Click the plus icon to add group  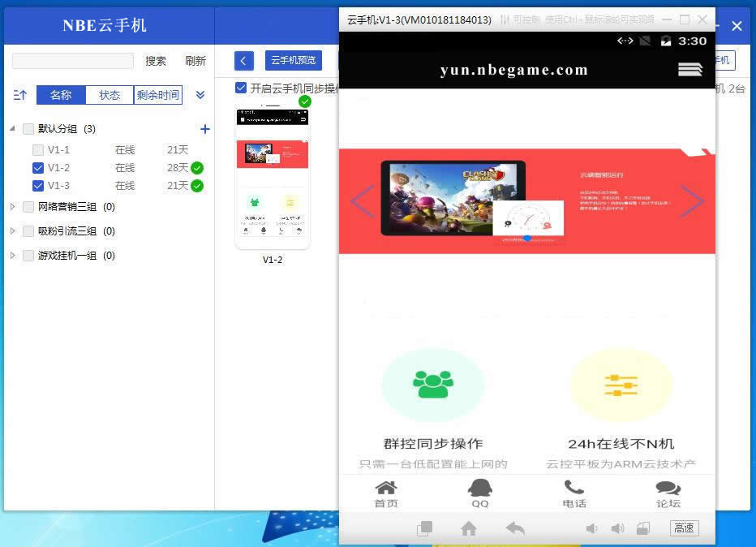[205, 129]
